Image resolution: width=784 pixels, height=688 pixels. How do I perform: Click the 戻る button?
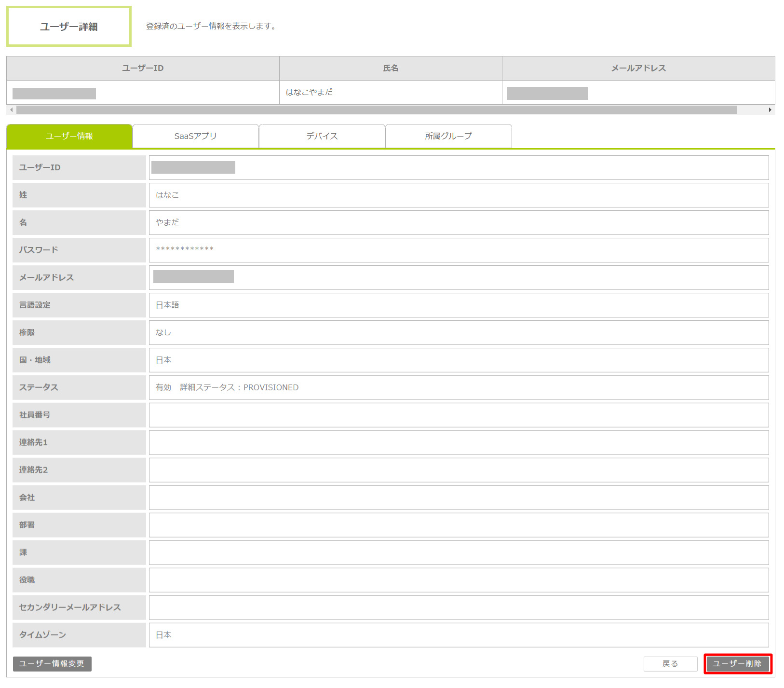tap(670, 664)
